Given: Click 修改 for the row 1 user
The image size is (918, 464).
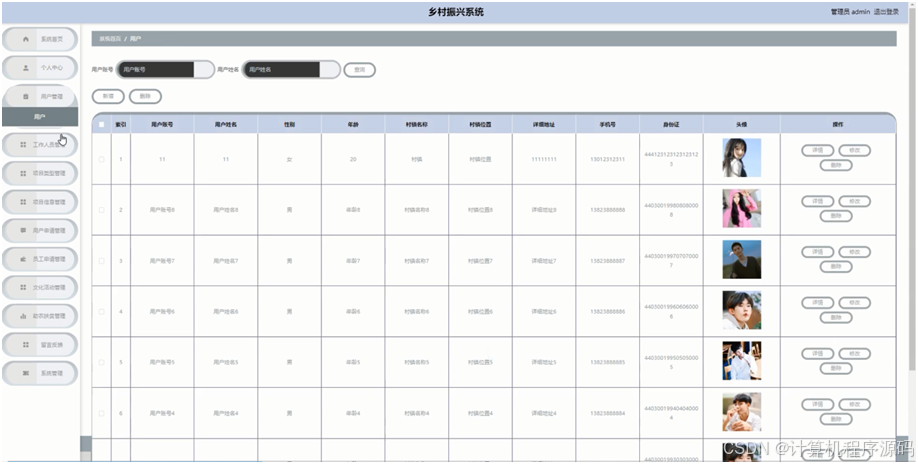Looking at the screenshot, I should point(855,150).
